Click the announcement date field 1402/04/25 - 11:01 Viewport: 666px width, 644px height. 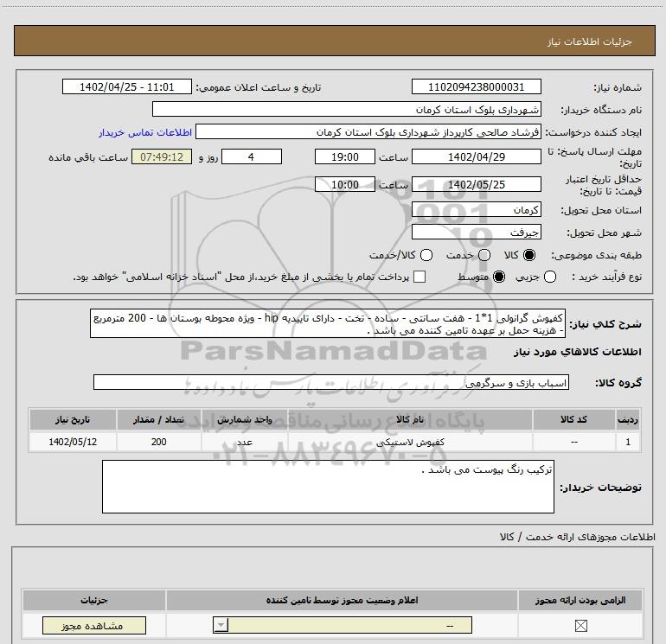pyautogui.click(x=127, y=86)
